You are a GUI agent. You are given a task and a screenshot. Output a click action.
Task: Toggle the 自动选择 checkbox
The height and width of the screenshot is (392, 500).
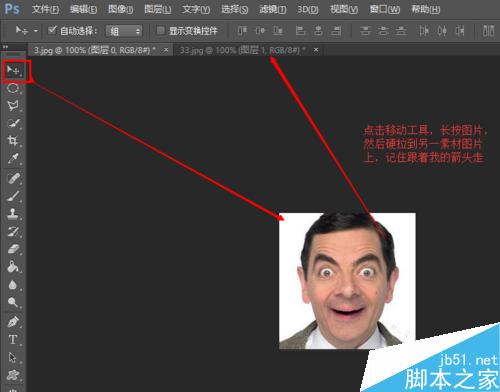point(52,31)
